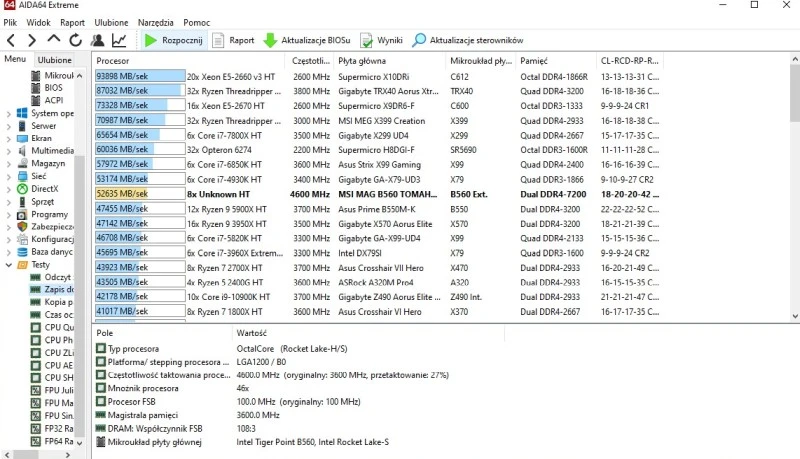Screen dimensions: 800x459
Task: Collapse the Testy tree node
Action: coord(8,265)
